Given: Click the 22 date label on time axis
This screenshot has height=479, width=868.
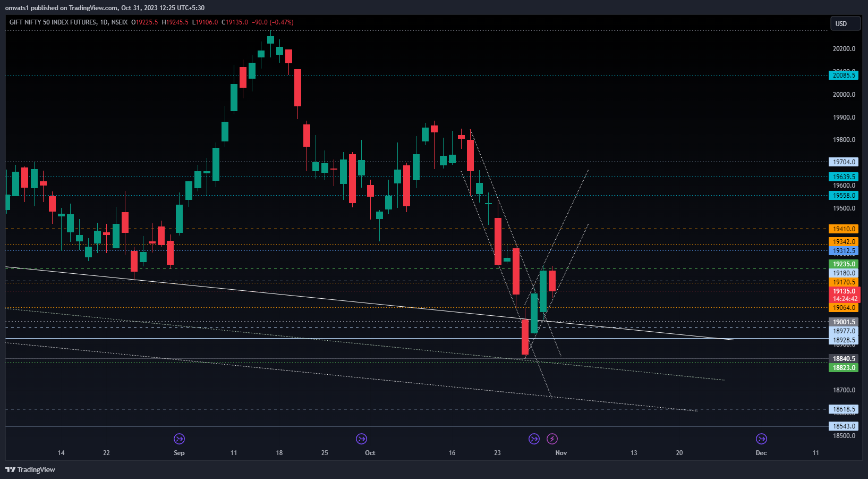Looking at the screenshot, I should tap(106, 453).
